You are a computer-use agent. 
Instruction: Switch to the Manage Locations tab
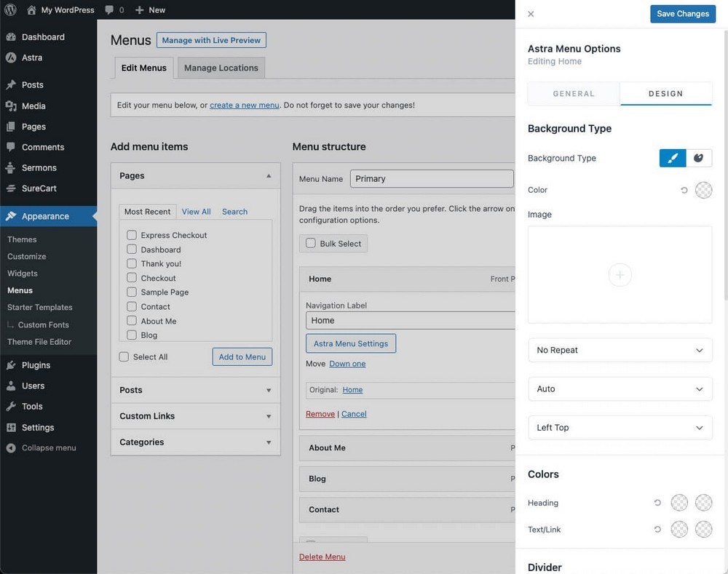221,68
